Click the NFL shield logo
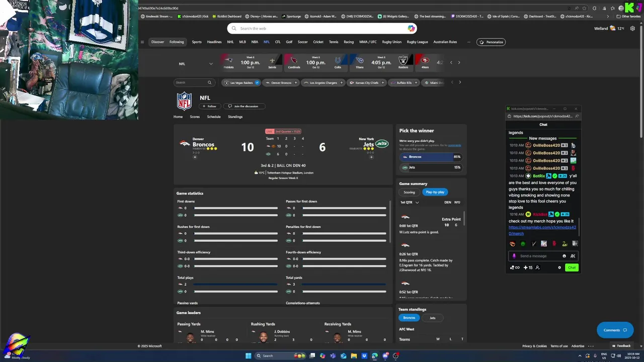 pyautogui.click(x=184, y=102)
